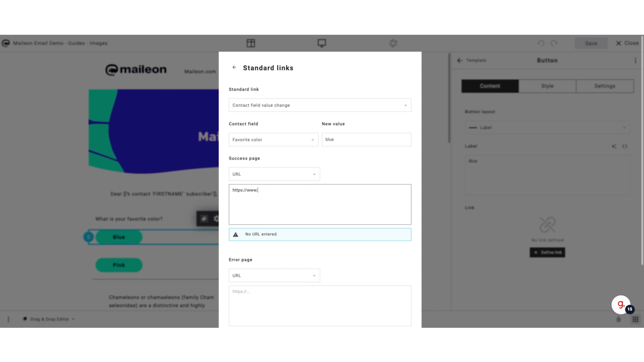Go back using the Standard links arrow
Image resolution: width=644 pixels, height=362 pixels.
point(234,68)
